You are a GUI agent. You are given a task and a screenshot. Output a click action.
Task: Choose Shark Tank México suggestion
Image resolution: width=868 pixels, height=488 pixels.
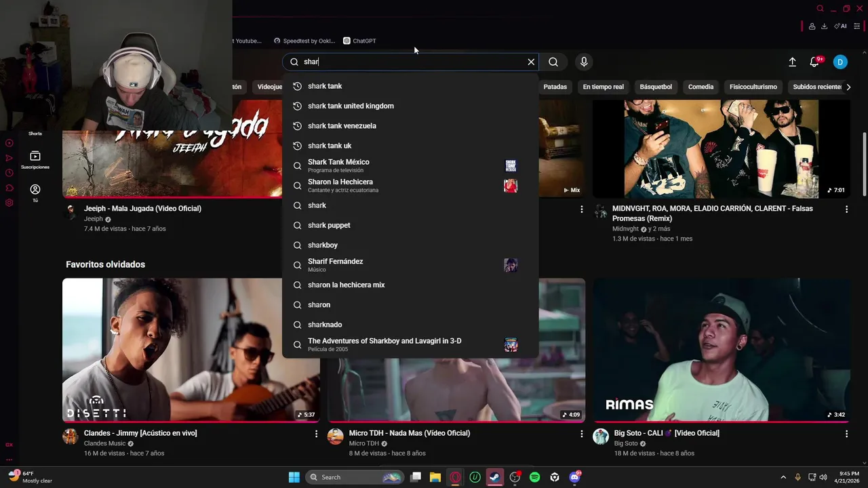[x=410, y=165]
